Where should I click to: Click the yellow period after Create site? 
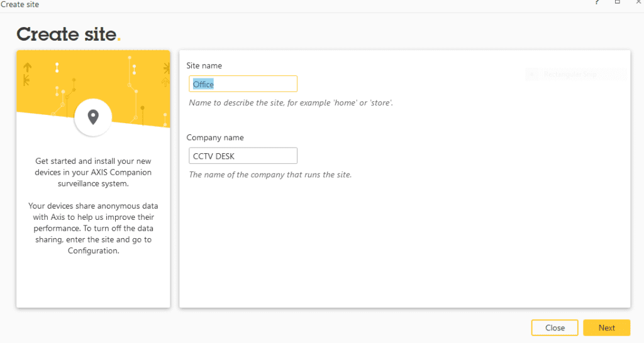point(118,39)
